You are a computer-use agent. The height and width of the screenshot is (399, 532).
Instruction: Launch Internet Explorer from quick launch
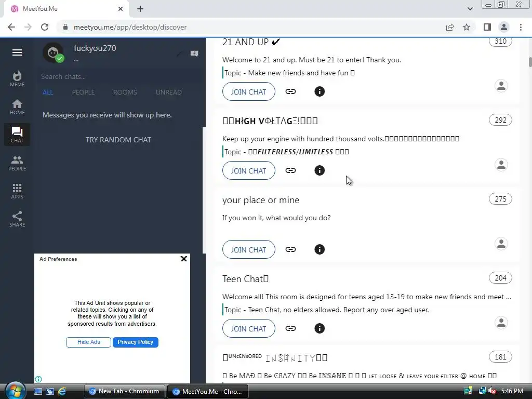click(x=62, y=391)
